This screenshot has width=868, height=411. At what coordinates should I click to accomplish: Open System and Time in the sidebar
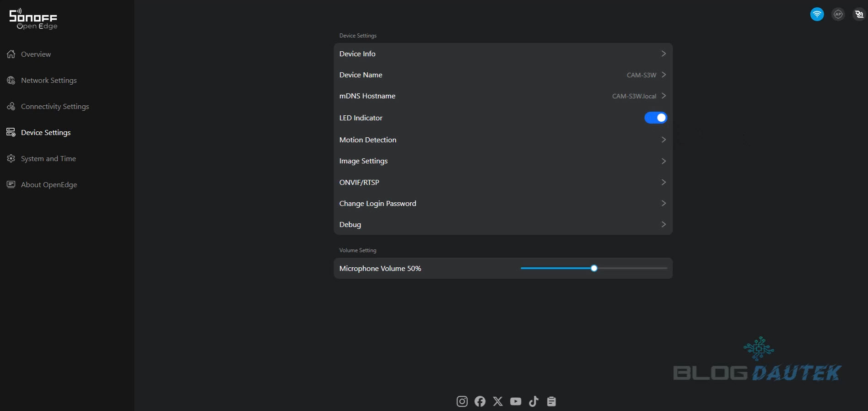(42, 158)
